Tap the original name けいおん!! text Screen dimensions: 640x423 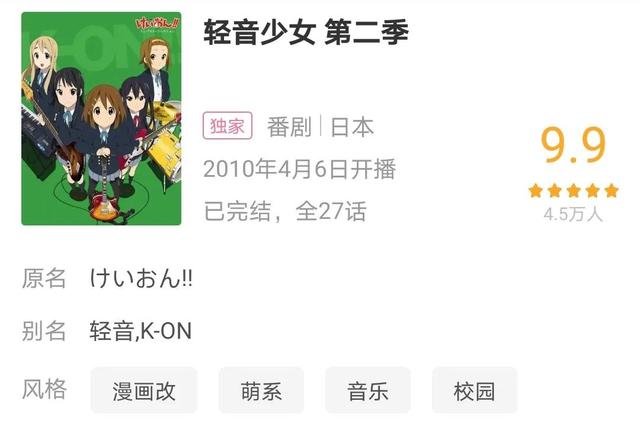tap(141, 278)
